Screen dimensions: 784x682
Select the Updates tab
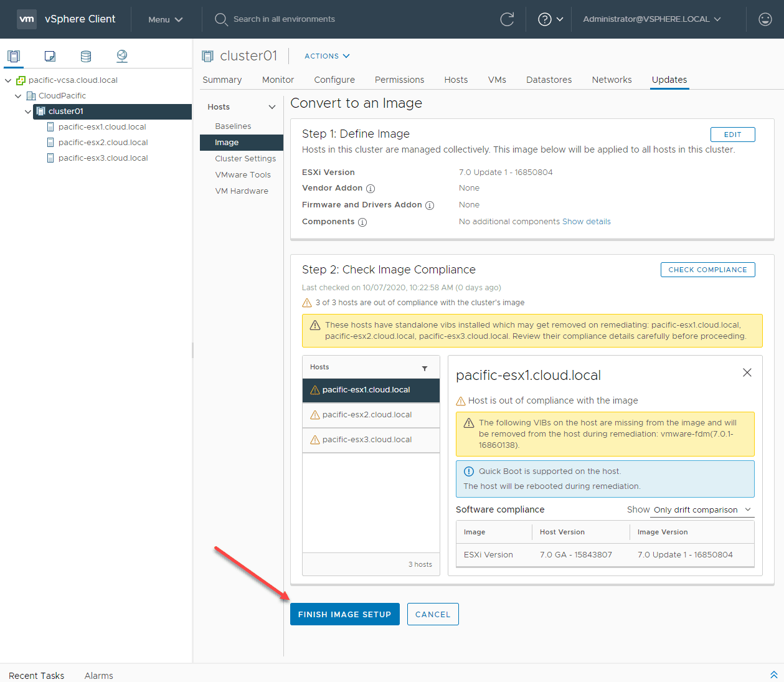point(669,80)
